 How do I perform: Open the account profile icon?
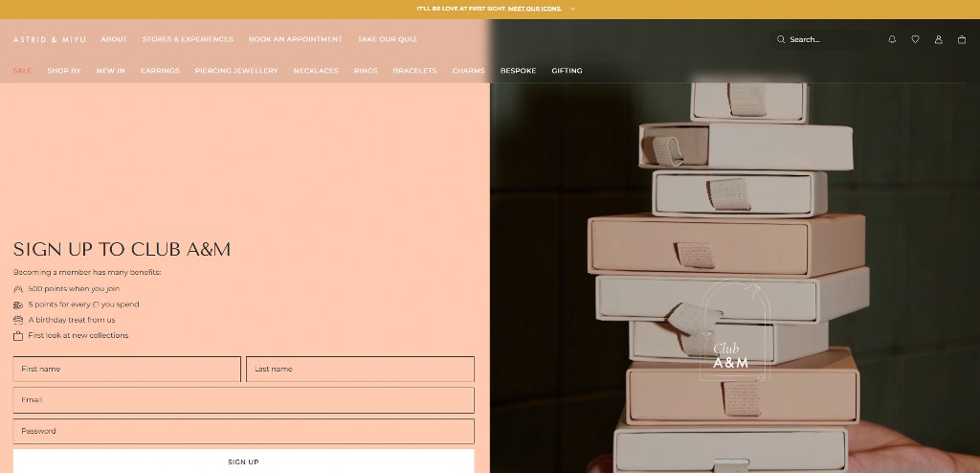point(938,39)
